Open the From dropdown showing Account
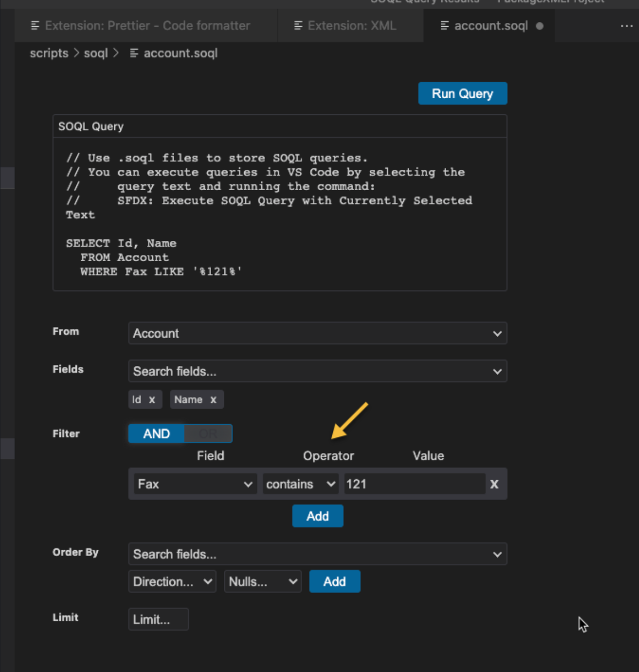The image size is (639, 672). click(317, 333)
